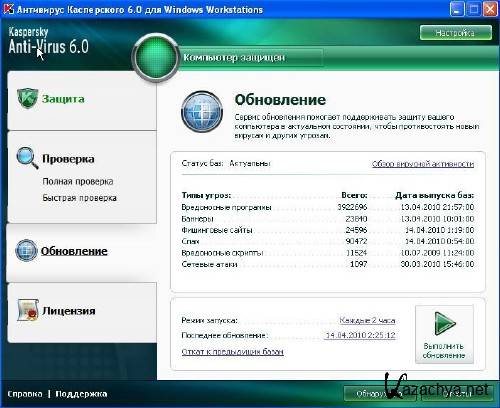Click the Фишинговые сайты row label
The height and width of the screenshot is (408, 500).
coord(217,230)
